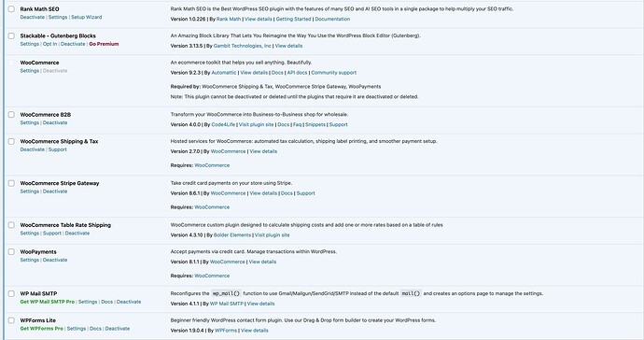Select the WPForms Lite checkbox
The height and width of the screenshot is (340, 644).
coord(11,320)
